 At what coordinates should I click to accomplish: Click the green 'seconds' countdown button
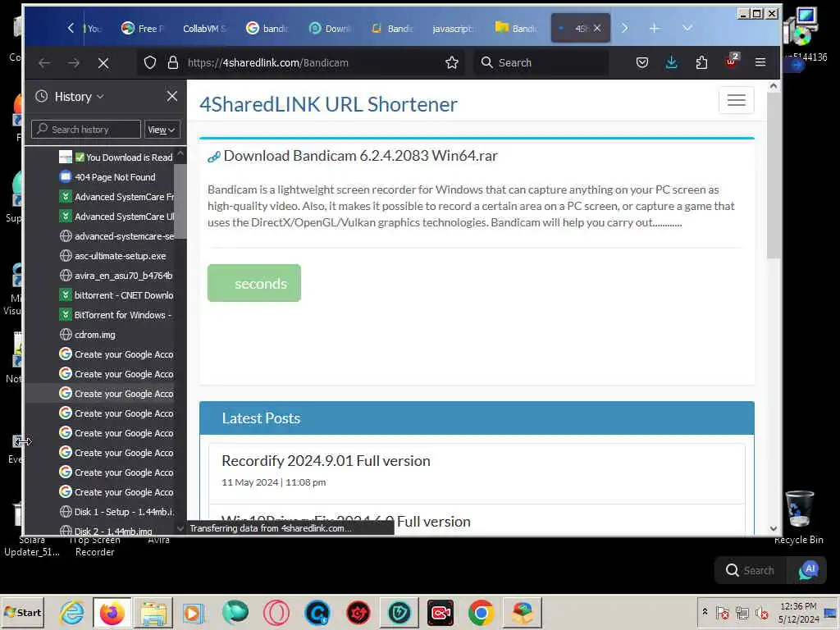point(254,283)
